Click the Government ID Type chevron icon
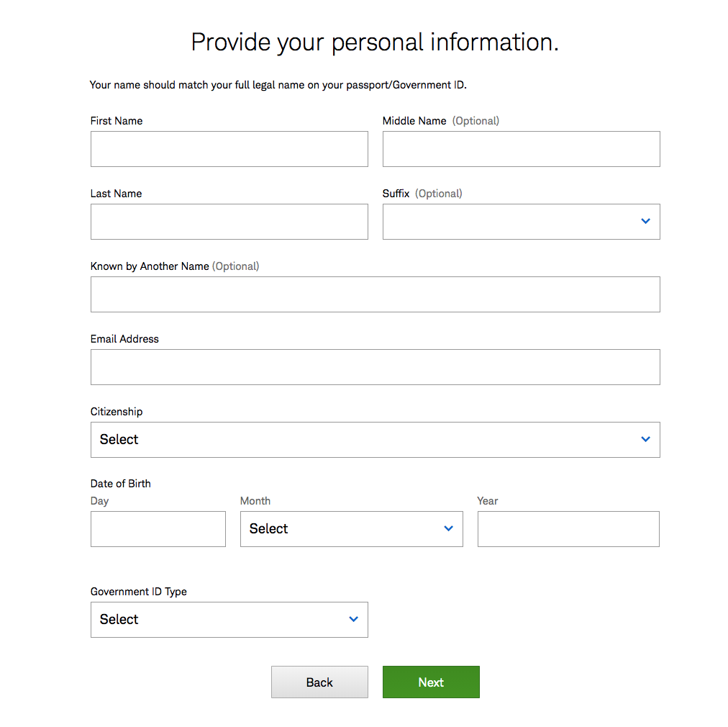 pos(353,619)
